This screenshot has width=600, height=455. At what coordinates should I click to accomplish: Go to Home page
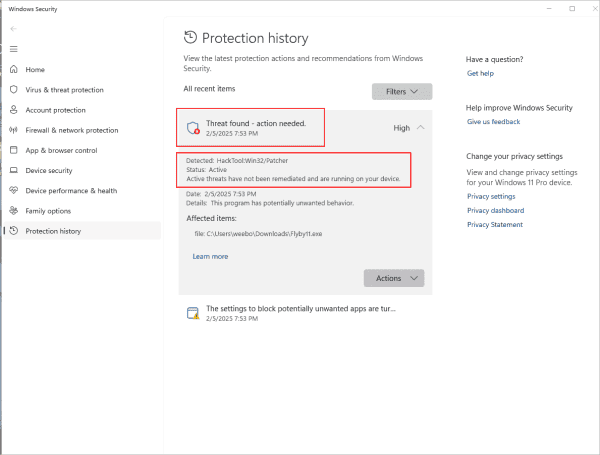[83, 69]
